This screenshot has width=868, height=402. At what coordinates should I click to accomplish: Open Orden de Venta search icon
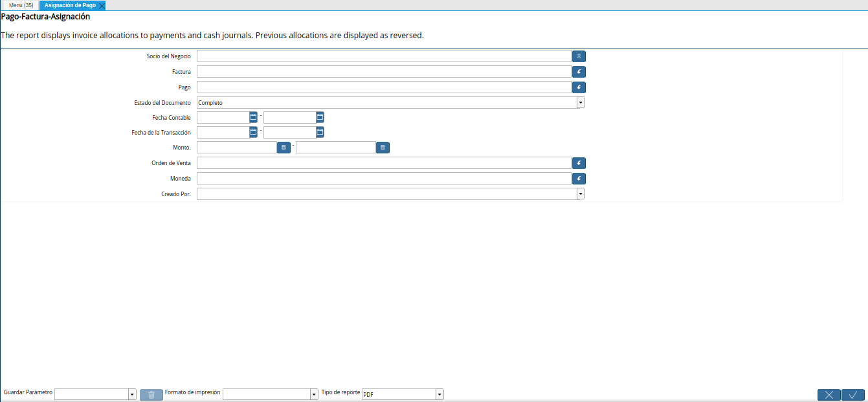(x=579, y=163)
